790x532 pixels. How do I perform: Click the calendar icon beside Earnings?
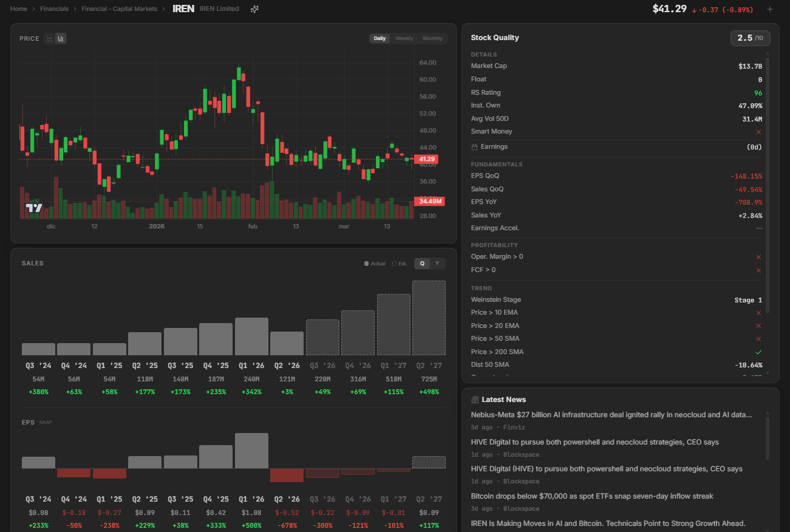pyautogui.click(x=474, y=147)
